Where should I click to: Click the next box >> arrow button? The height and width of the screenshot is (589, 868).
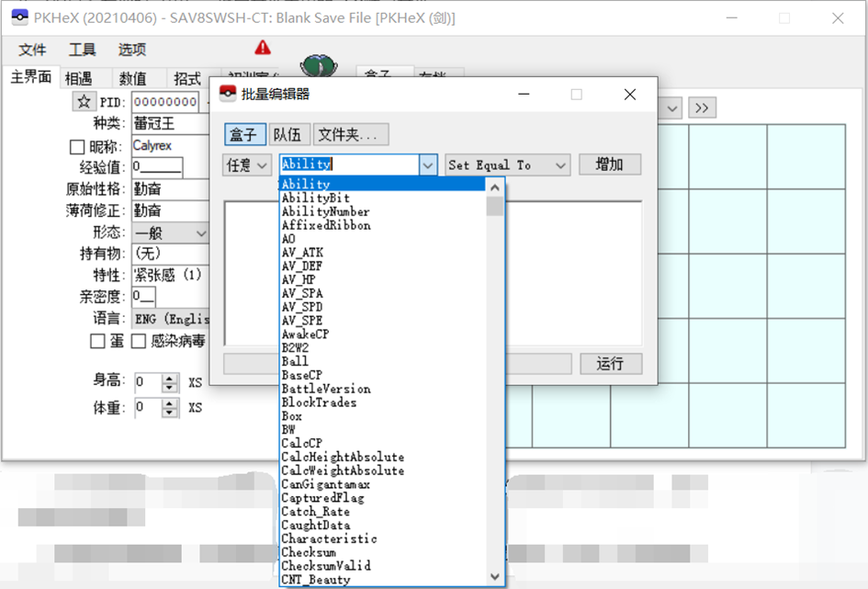point(702,108)
